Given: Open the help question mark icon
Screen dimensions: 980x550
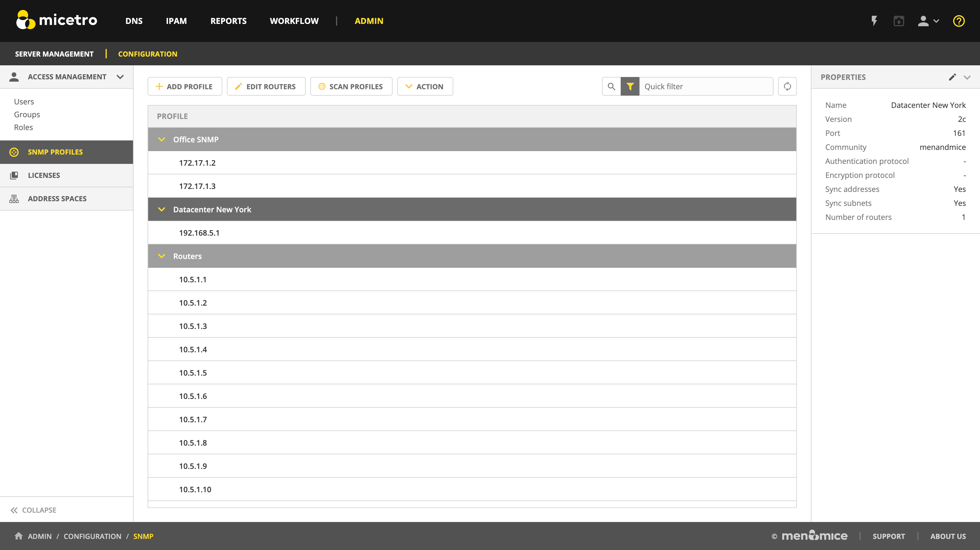Looking at the screenshot, I should click(958, 21).
